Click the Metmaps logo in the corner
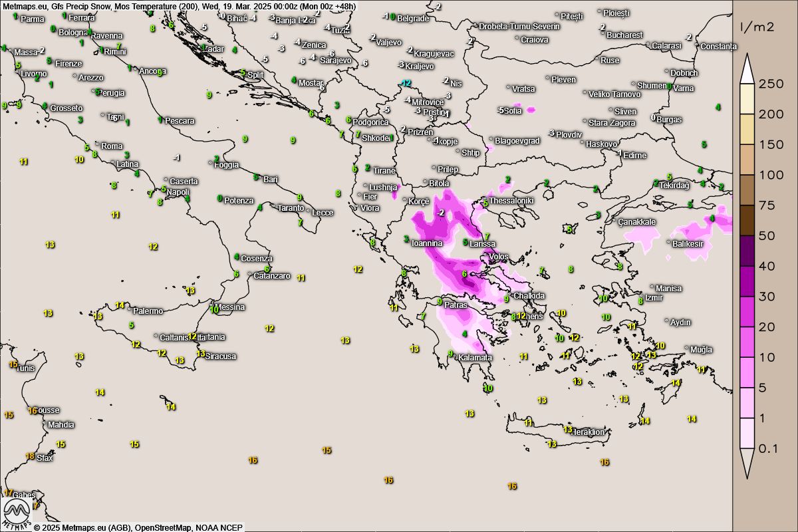798x532 pixels. point(17,514)
